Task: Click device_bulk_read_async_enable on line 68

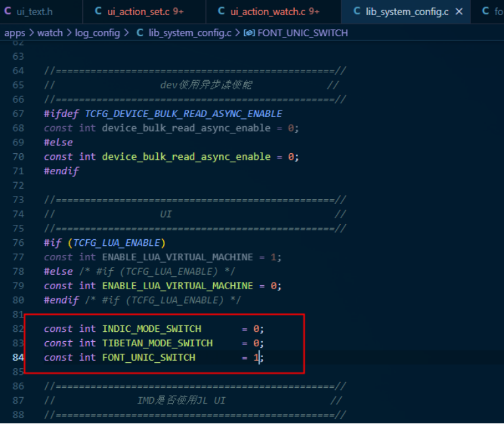Action: tap(186, 128)
